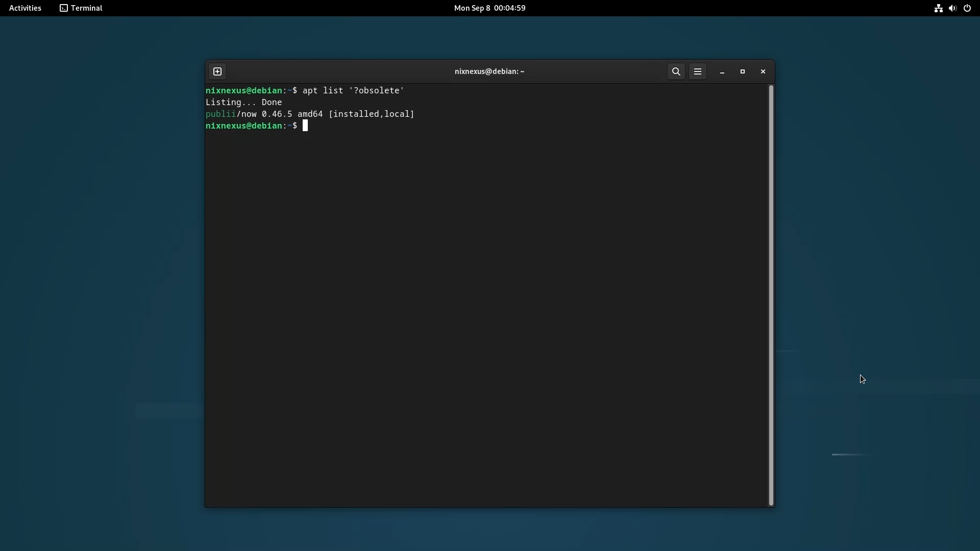This screenshot has height=551, width=980.
Task: Minimize the terminal window
Action: [x=722, y=72]
